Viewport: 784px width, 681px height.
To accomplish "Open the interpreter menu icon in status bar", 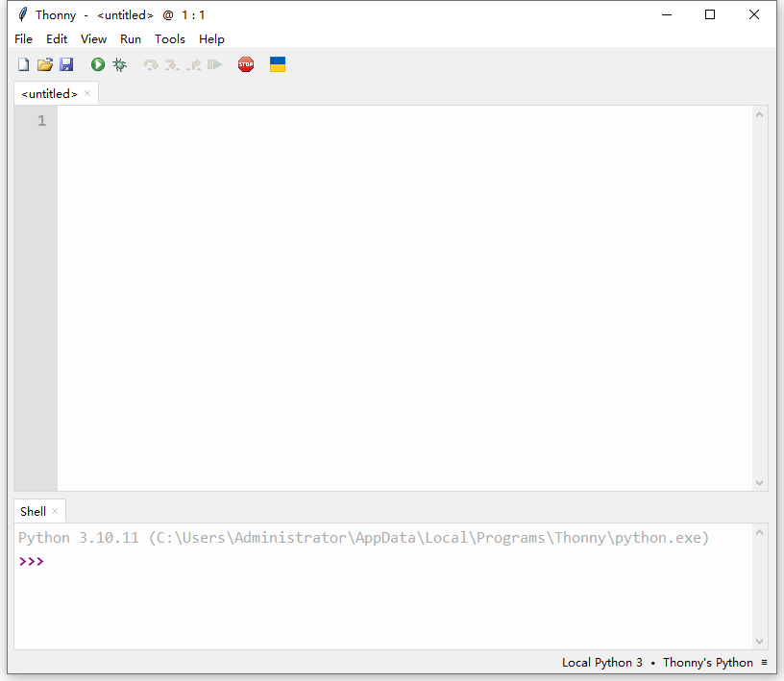I will (x=765, y=663).
